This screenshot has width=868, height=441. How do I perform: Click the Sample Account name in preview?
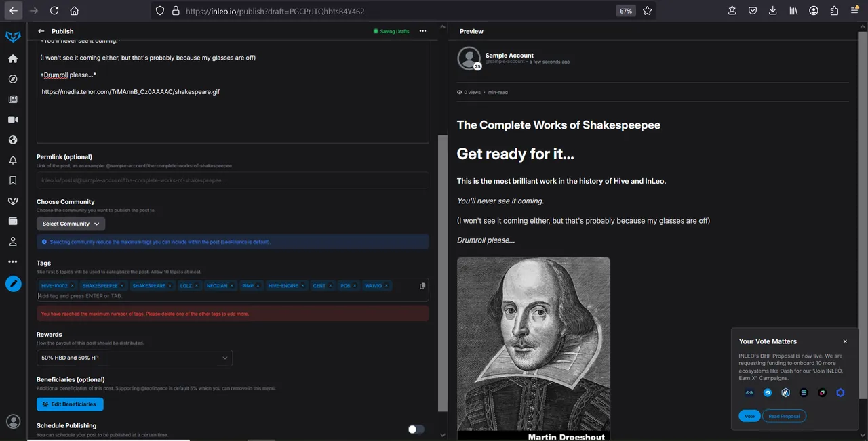coord(509,56)
